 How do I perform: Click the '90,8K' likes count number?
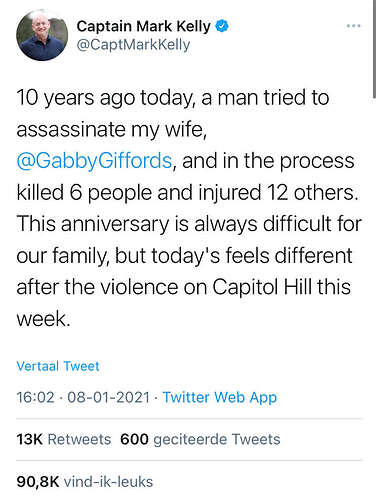tap(38, 482)
